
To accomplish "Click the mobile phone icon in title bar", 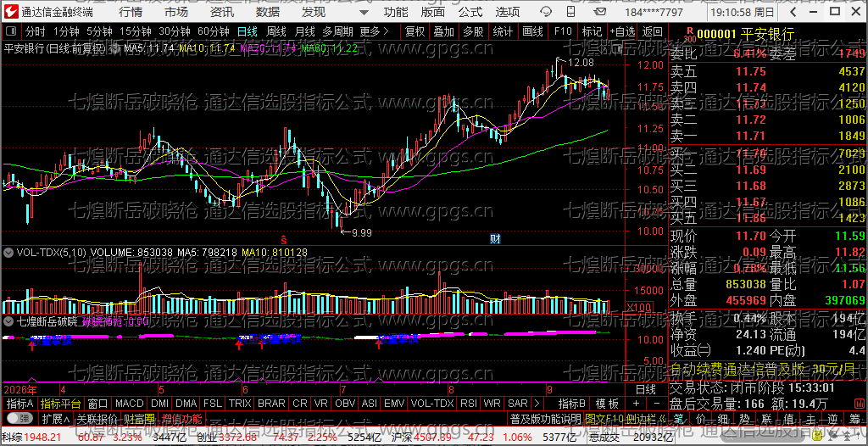I will pyautogui.click(x=570, y=12).
